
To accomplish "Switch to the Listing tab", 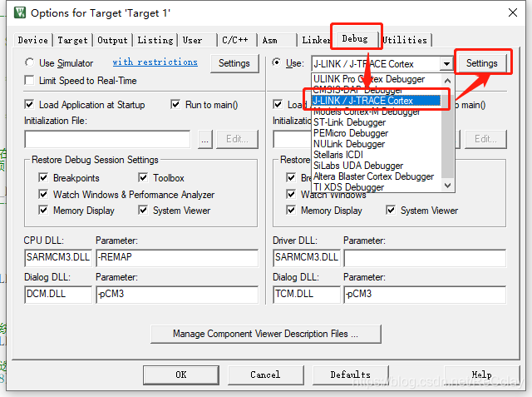I will point(155,40).
